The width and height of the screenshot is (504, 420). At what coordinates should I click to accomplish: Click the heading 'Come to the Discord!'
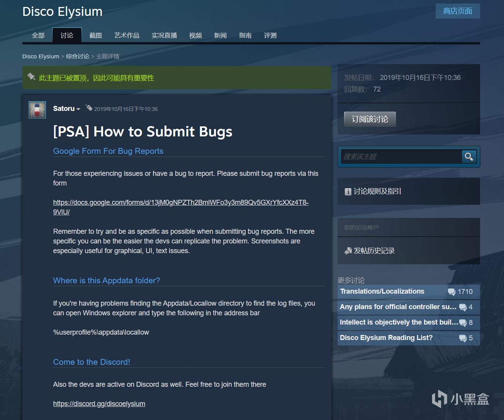[x=92, y=362]
